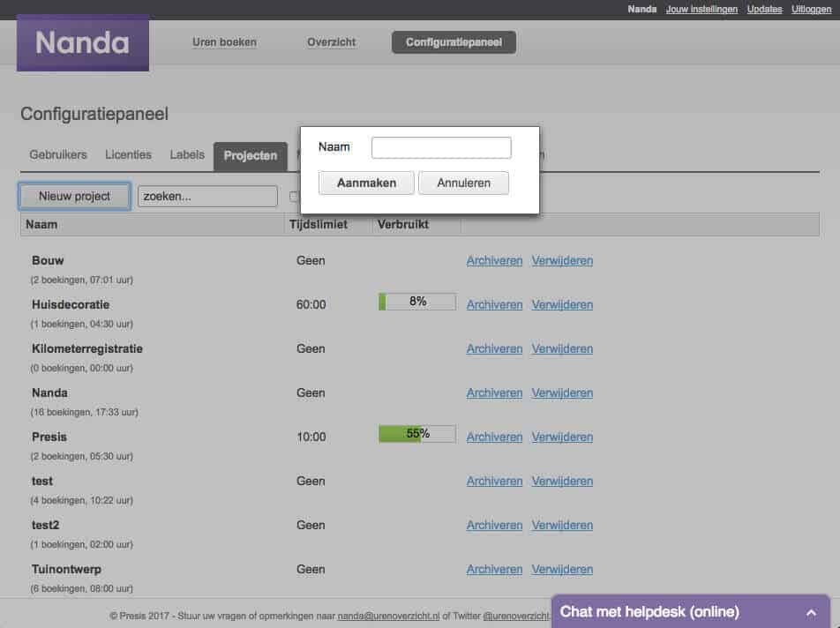
Task: Click the Huisdecoratie 8% progress bar
Action: (416, 302)
